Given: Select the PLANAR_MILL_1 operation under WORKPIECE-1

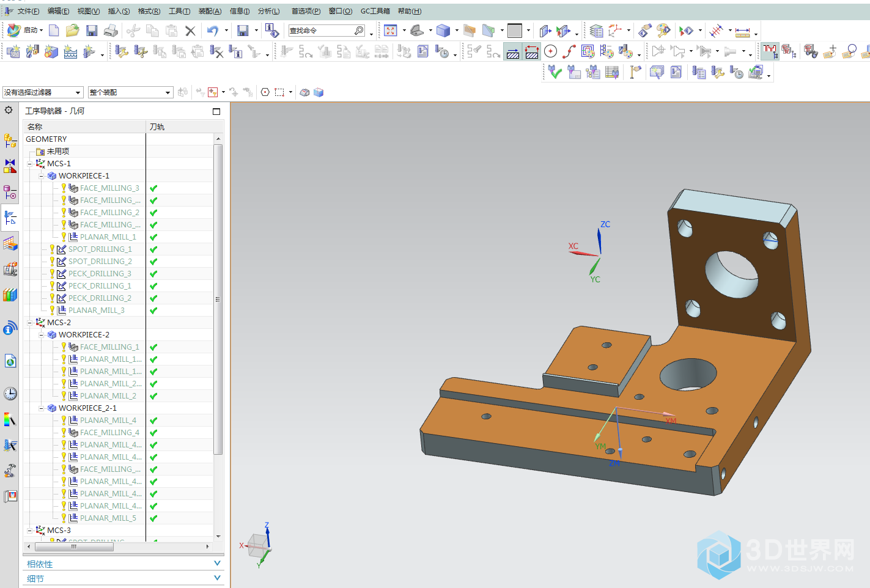Looking at the screenshot, I should [x=108, y=237].
